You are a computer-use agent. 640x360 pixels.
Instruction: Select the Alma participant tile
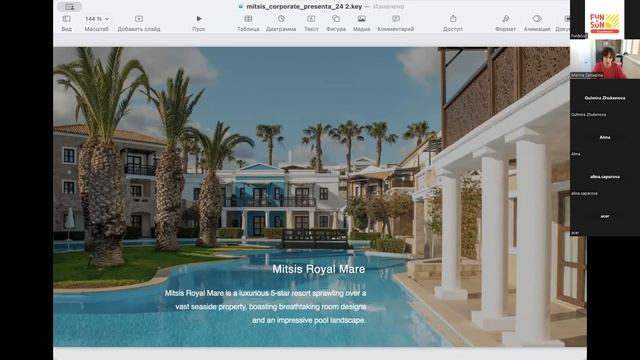pos(605,138)
